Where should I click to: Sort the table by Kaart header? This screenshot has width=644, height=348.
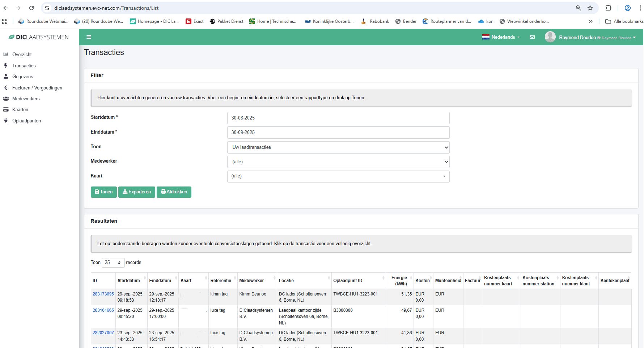[194, 281]
